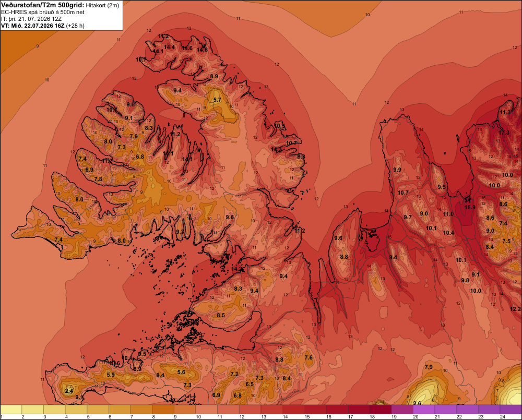Screen dimensions: 522x420
Task: Pick the legend swatch between 4 and 5
Action: click(x=76, y=410)
